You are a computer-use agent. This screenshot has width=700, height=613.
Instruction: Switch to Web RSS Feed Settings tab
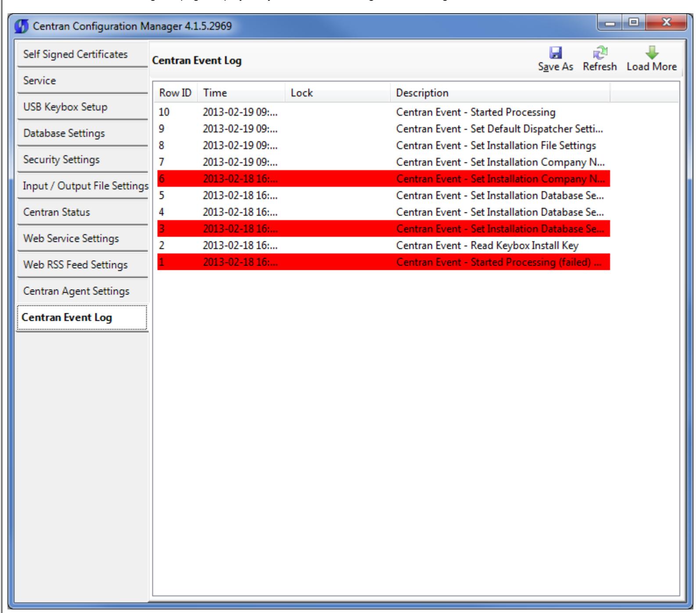coord(83,265)
